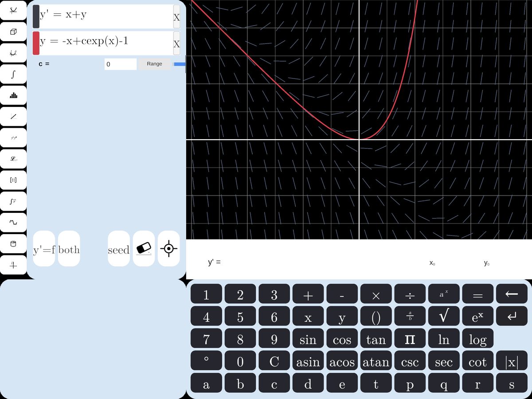
Task: Open the cylinder solid tool
Action: click(13, 244)
